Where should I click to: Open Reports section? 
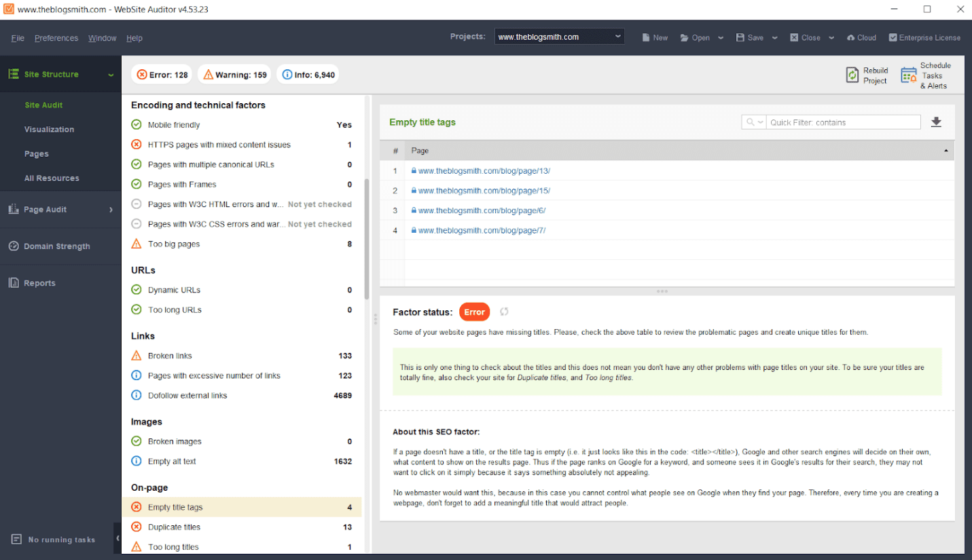(x=60, y=283)
